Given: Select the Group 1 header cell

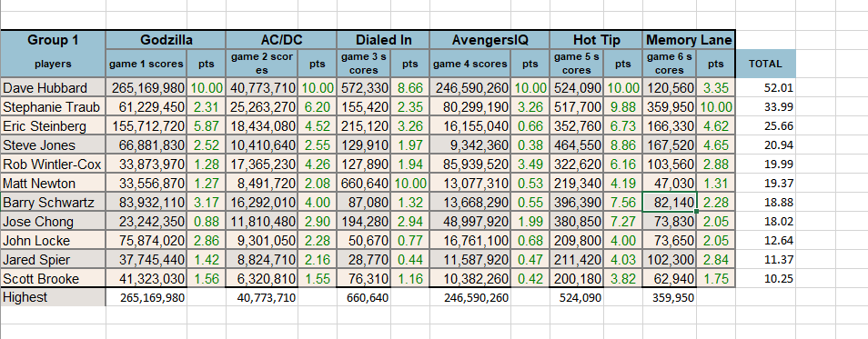Looking at the screenshot, I should click(53, 40).
